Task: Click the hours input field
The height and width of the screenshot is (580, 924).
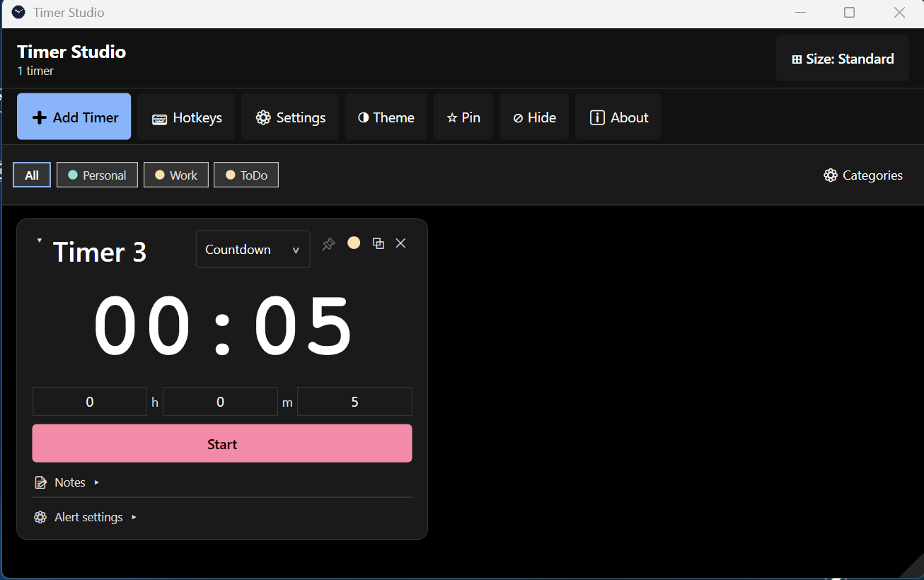Action: tap(90, 402)
